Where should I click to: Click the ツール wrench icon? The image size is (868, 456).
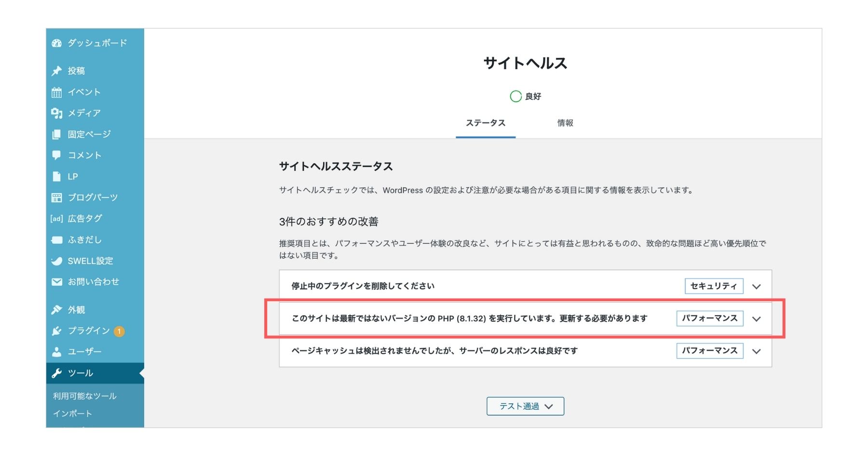[x=57, y=373]
